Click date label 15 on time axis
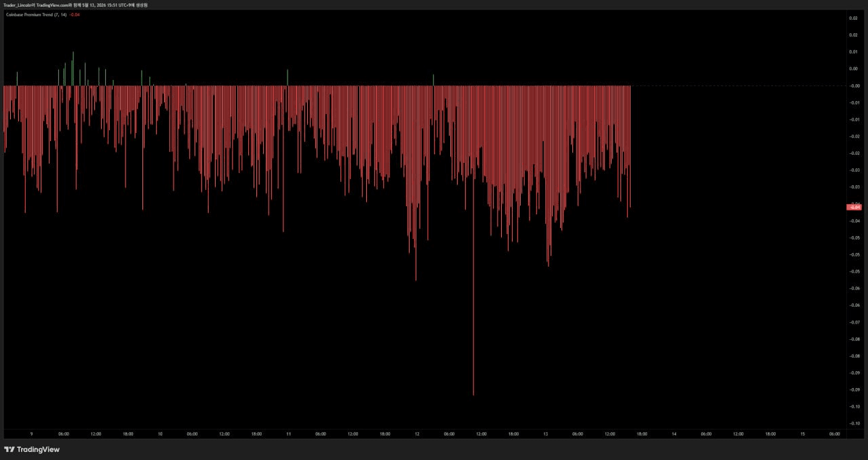The height and width of the screenshot is (460, 868). click(x=802, y=434)
